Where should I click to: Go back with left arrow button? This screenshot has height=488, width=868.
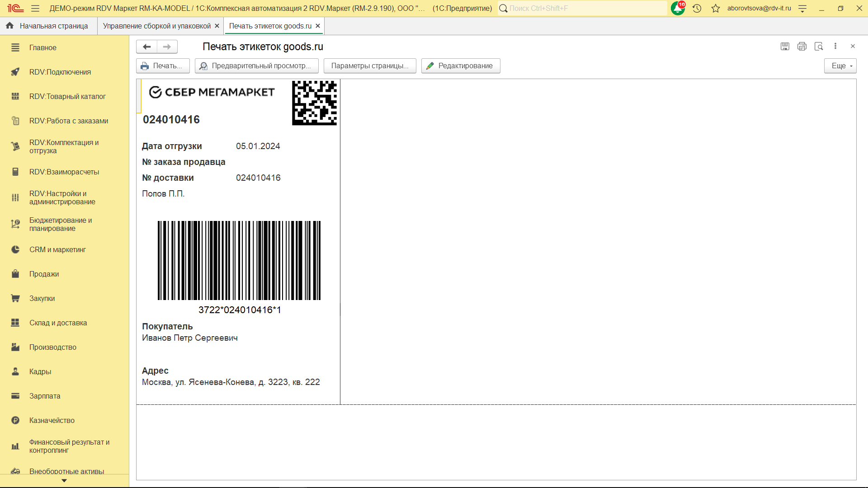146,47
